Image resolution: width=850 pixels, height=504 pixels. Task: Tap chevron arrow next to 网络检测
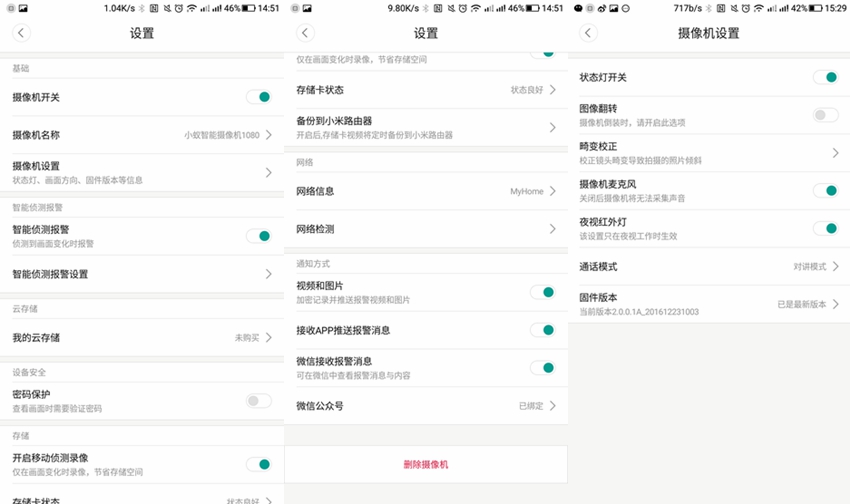pos(552,229)
